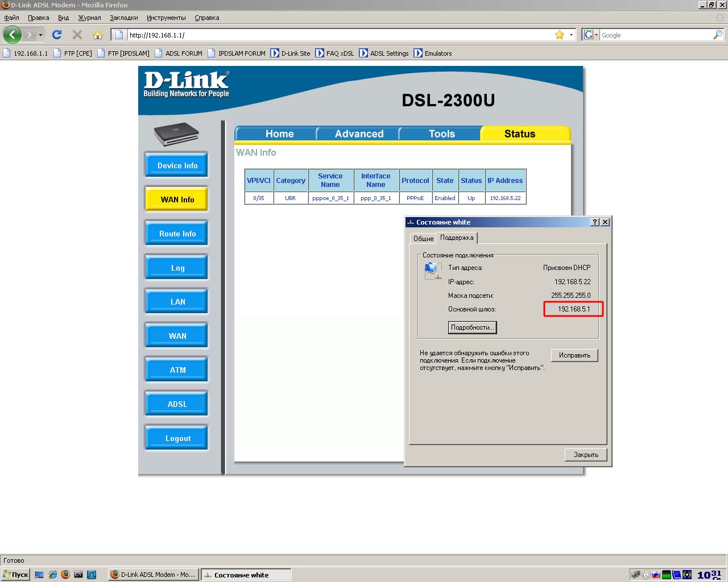Image resolution: width=728 pixels, height=582 pixels.
Task: Open the Route Info page
Action: [x=177, y=234]
